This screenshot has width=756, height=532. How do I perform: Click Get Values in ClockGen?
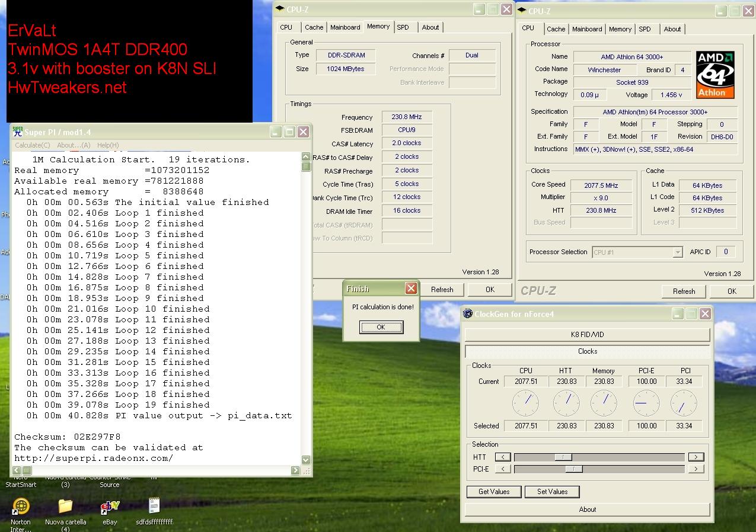(x=494, y=492)
